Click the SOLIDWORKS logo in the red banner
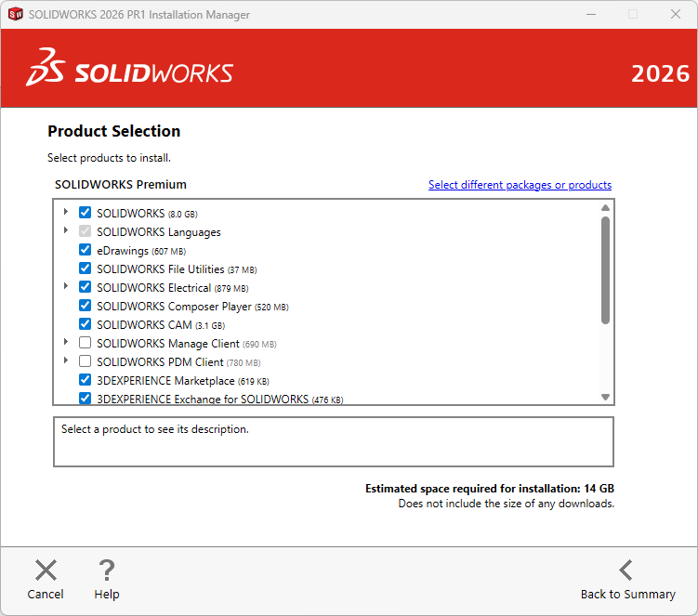Screen dimensions: 698x616 [130, 73]
